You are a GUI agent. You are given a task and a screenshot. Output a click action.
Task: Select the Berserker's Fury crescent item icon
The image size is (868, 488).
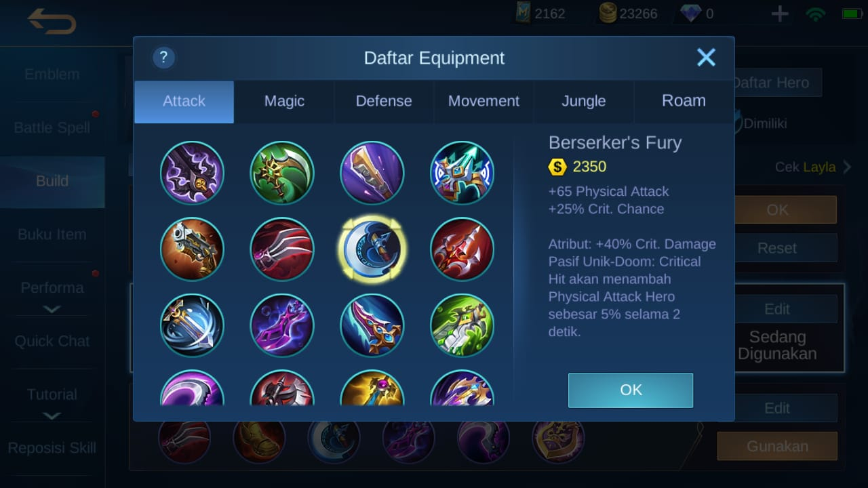(x=372, y=249)
